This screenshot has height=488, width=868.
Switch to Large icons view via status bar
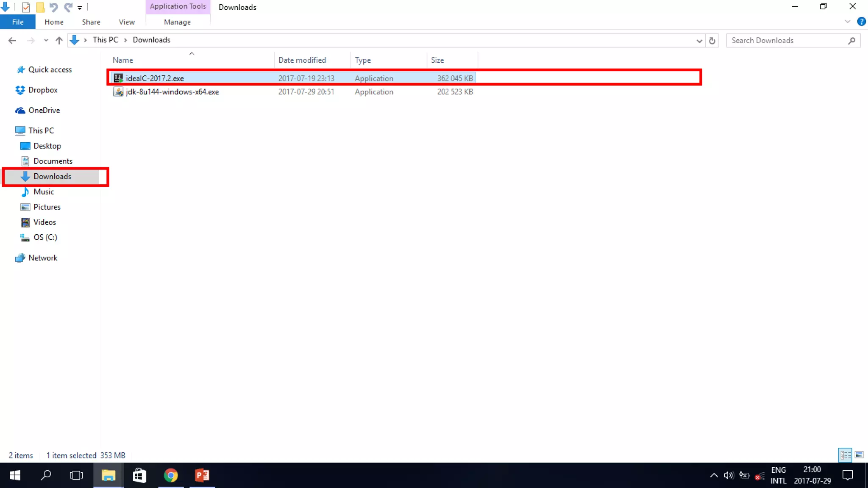click(859, 455)
